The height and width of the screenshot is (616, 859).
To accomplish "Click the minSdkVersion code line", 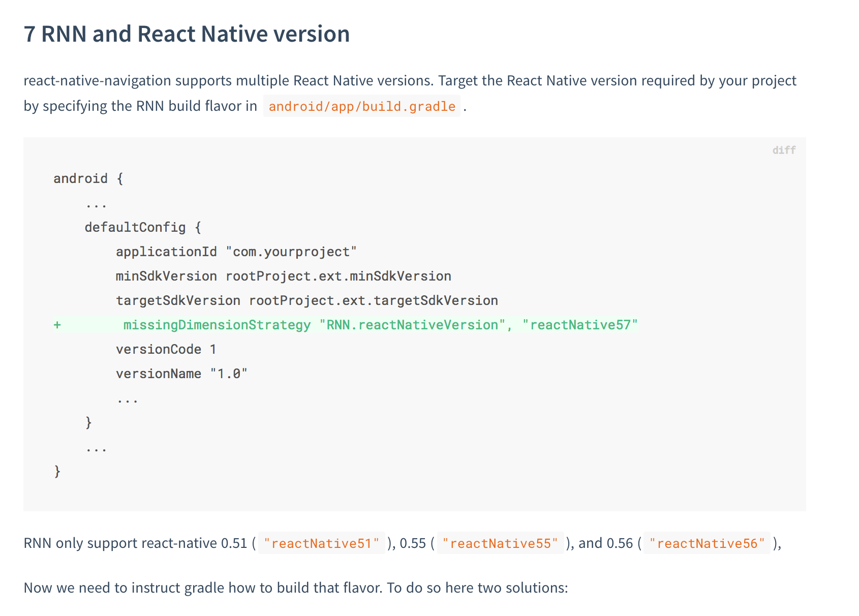I will pyautogui.click(x=284, y=276).
